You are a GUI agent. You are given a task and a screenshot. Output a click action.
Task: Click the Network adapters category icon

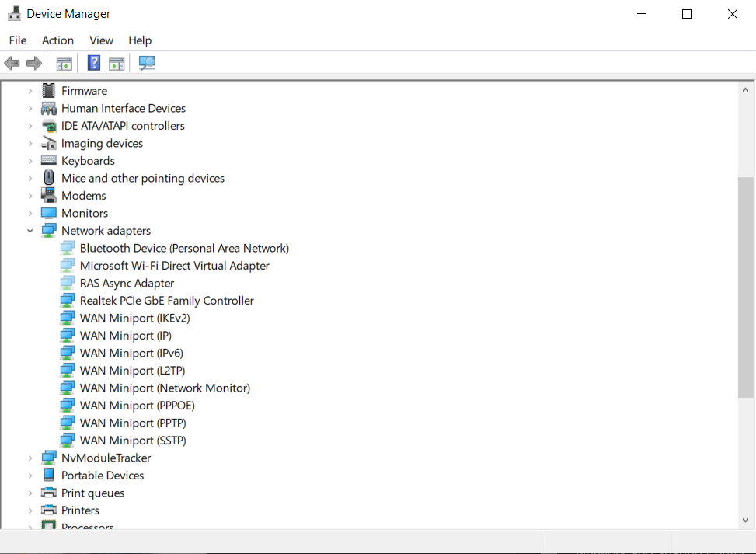49,231
